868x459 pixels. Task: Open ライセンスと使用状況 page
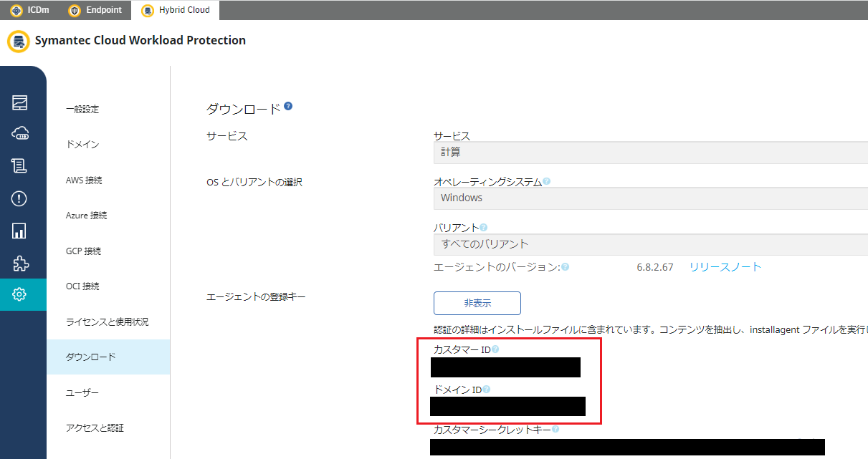coord(108,322)
